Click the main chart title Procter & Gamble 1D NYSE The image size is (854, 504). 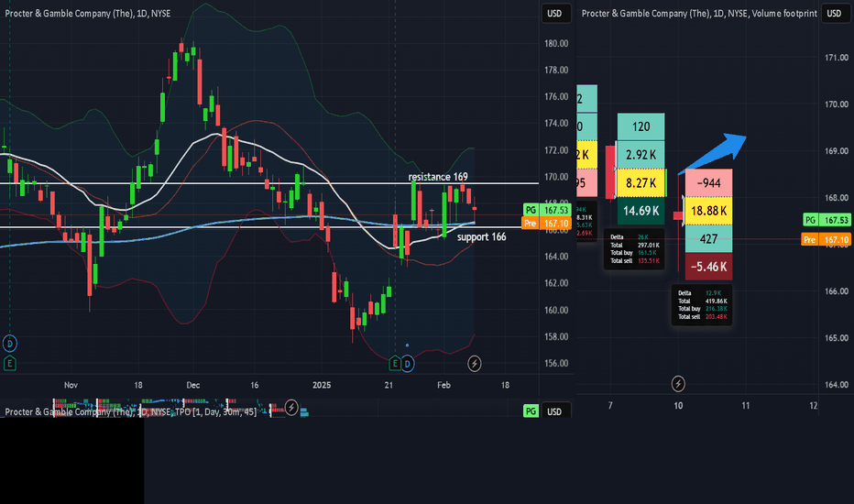point(88,13)
